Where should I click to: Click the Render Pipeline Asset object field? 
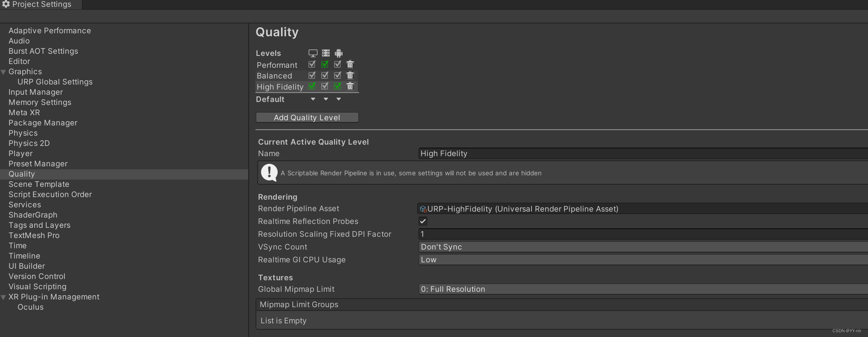[x=643, y=209]
